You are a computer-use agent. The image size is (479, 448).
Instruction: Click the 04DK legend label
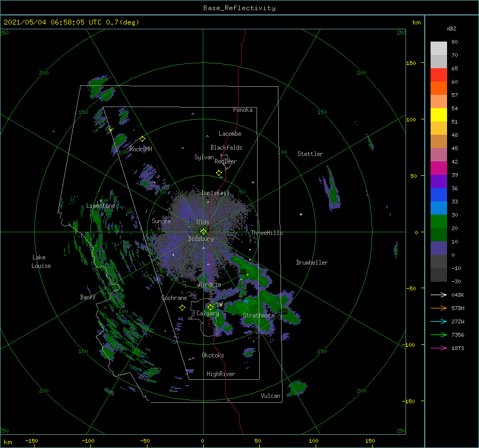458,295
